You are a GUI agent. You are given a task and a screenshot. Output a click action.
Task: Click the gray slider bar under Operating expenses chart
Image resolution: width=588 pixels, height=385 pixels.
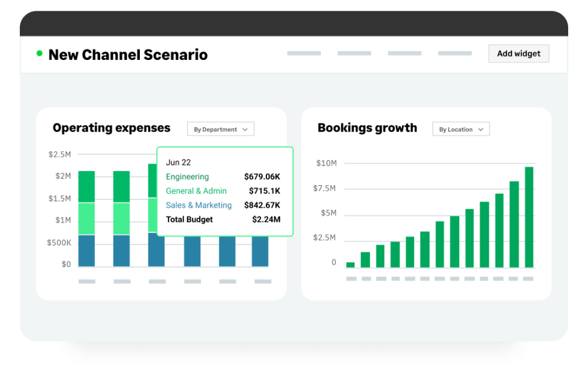(86, 280)
